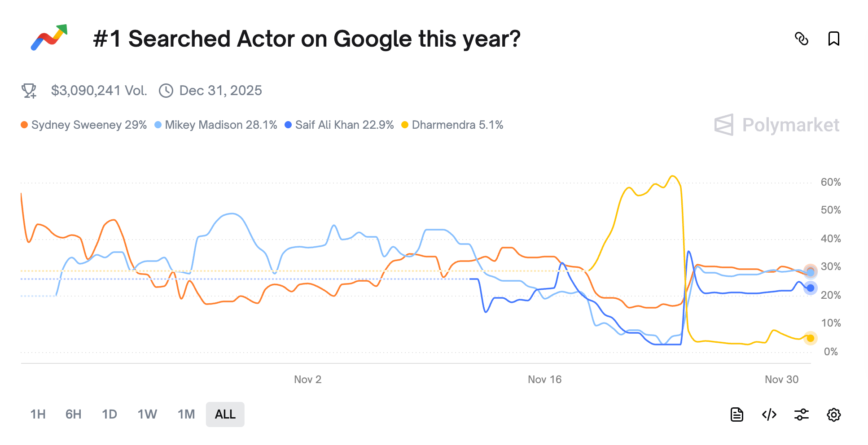Click the trophy volume icon
Image resolution: width=868 pixels, height=445 pixels.
point(29,91)
